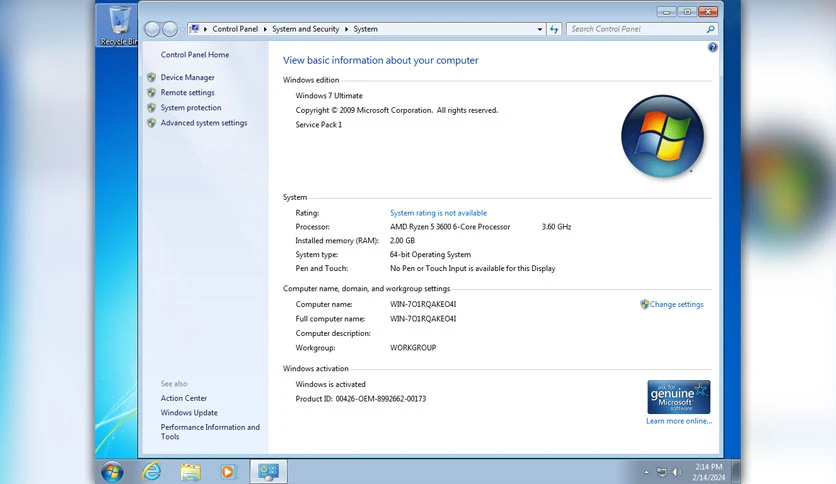836x484 pixels.
Task: Click the Control Panel taskbar button
Action: (x=268, y=471)
